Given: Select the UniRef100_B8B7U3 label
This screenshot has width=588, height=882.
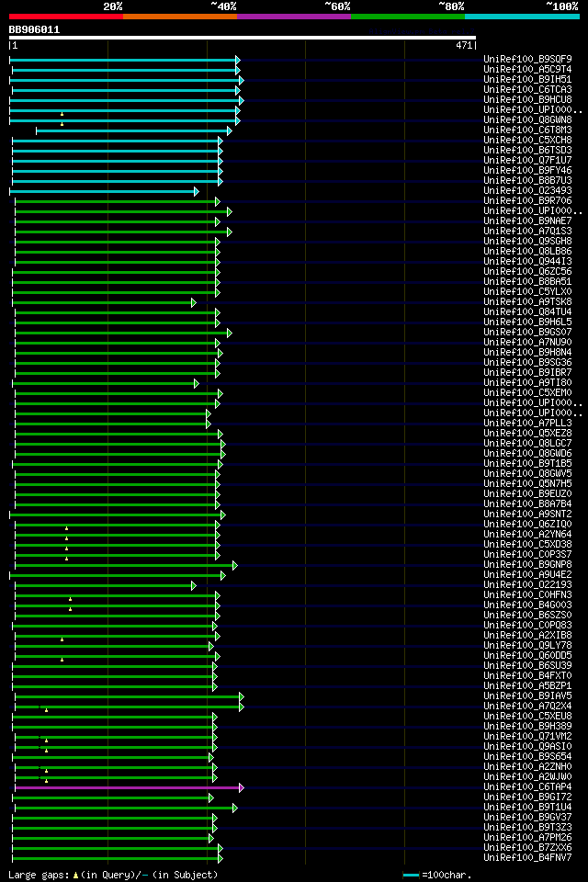Looking at the screenshot, I should [x=527, y=181].
